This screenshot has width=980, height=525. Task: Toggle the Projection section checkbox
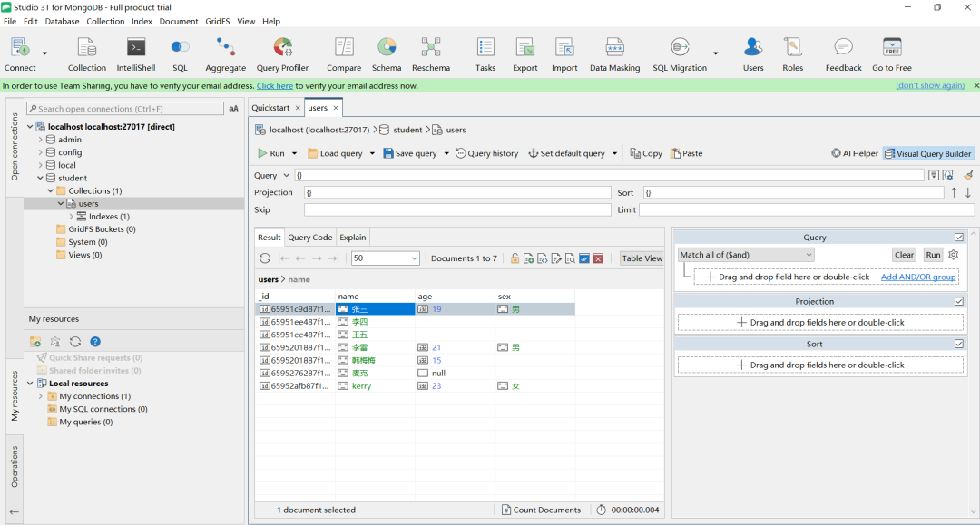pyautogui.click(x=959, y=301)
